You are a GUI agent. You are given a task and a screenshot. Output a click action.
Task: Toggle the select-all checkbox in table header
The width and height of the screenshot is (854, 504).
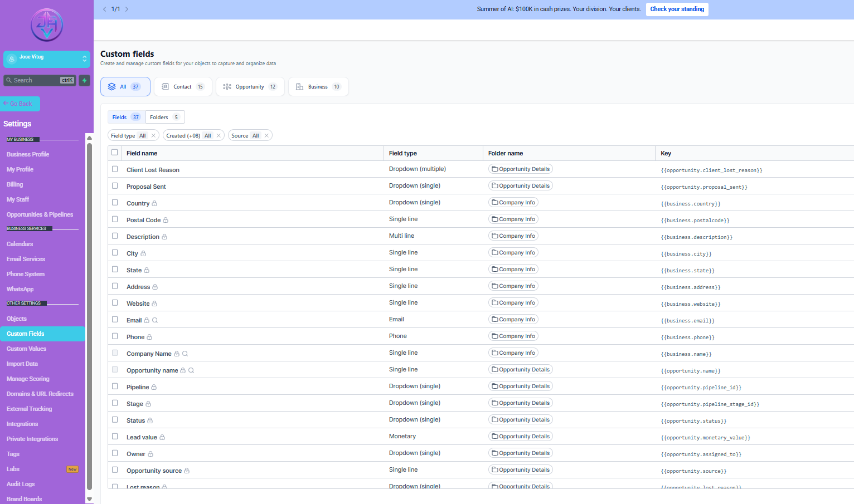coord(115,152)
